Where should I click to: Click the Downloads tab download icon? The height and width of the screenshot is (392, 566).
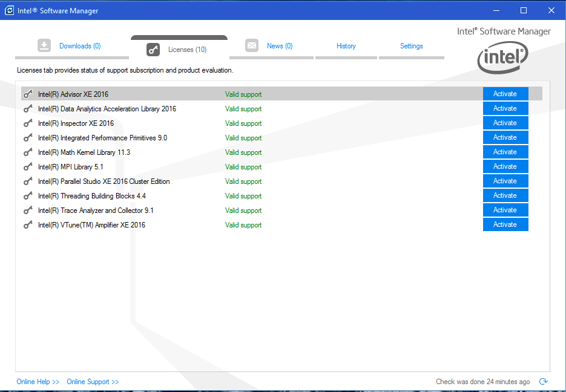(44, 45)
